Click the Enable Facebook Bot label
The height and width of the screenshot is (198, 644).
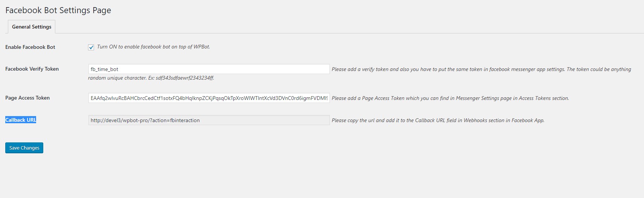pos(30,47)
